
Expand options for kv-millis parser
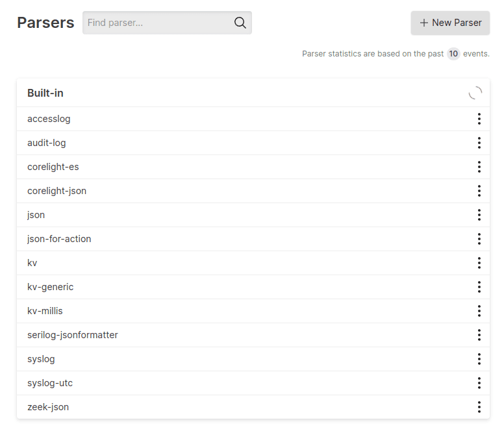click(479, 311)
